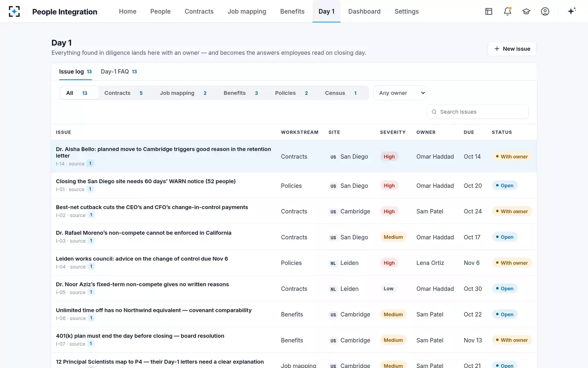Open the Dashboard tab
588x368 pixels.
(x=364, y=11)
